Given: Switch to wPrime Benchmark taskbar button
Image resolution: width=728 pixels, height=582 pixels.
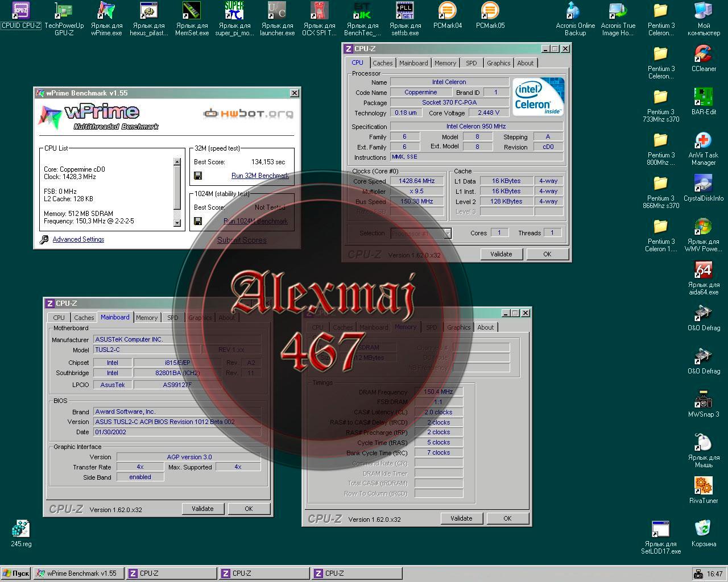Looking at the screenshot, I should [79, 573].
